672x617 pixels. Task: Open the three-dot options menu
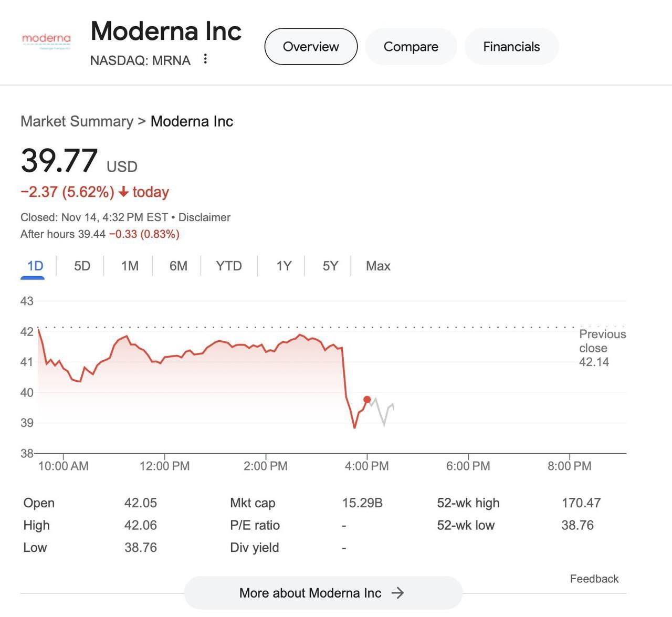coord(205,59)
